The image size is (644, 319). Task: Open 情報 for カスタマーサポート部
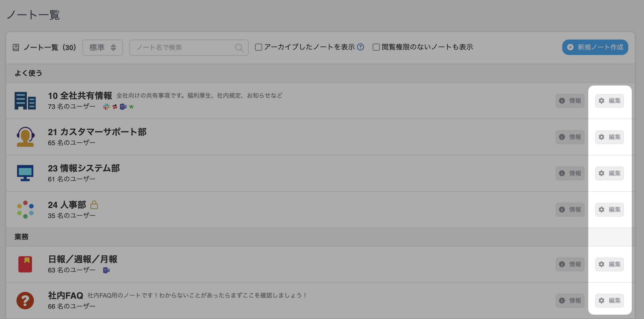[570, 137]
